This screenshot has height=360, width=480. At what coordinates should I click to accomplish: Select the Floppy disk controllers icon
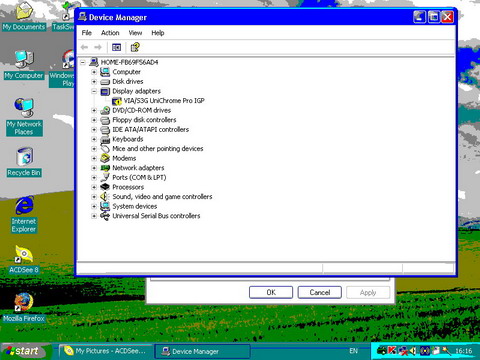[105, 120]
